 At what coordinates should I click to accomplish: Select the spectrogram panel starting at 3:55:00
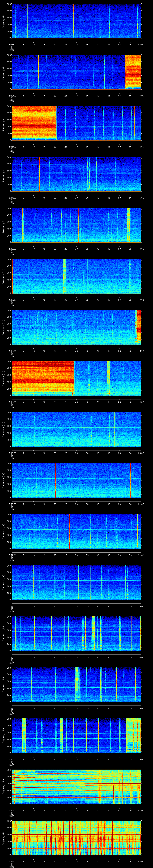click(x=77, y=736)
